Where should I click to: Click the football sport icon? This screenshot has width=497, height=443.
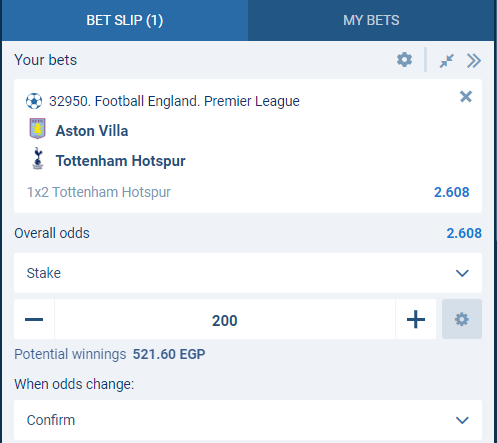coord(34,101)
